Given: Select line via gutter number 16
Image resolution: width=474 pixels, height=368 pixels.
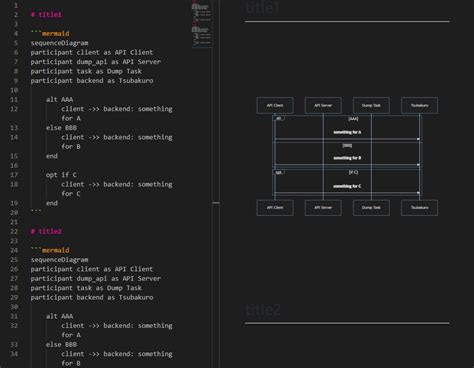Looking at the screenshot, I should pos(14,165).
